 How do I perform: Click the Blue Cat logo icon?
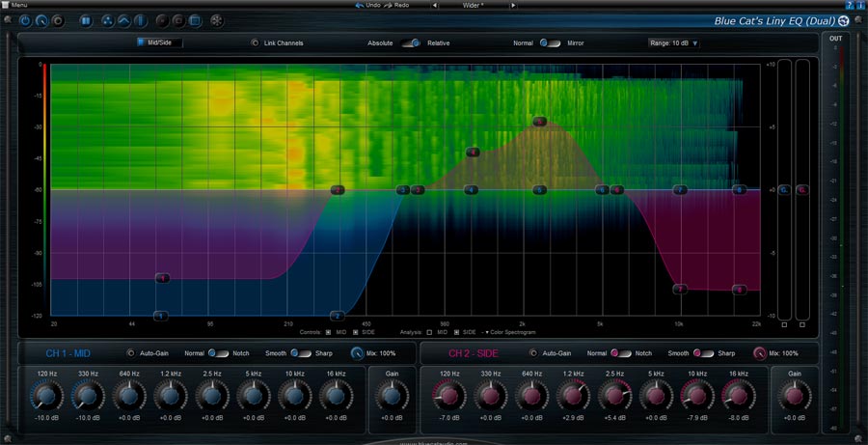coord(844,21)
